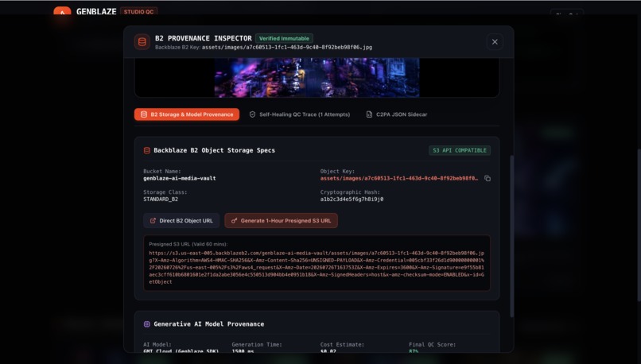641x364 pixels.
Task: Click the STUDIO QC badge
Action: pos(139,11)
